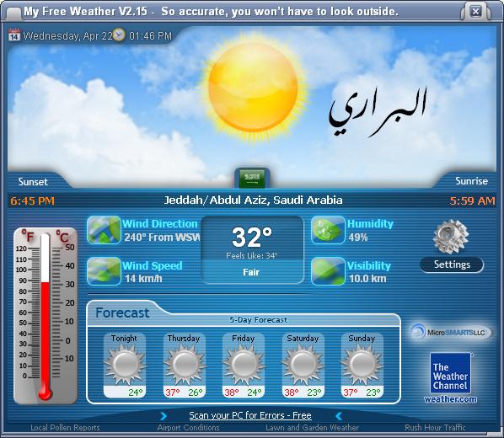Select the Saturday forecast tile
Image resolution: width=504 pixels, height=438 pixels.
[x=303, y=366]
